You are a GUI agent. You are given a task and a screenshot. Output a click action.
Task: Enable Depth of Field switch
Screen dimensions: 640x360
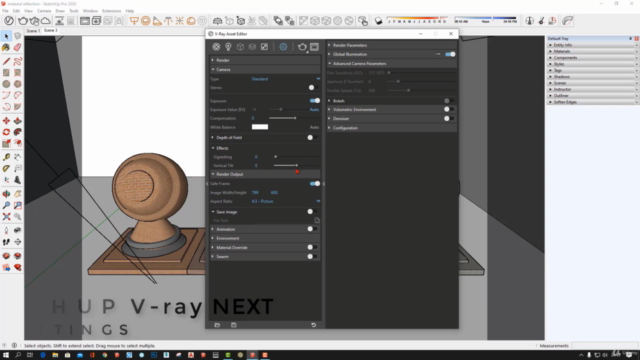[x=312, y=138]
